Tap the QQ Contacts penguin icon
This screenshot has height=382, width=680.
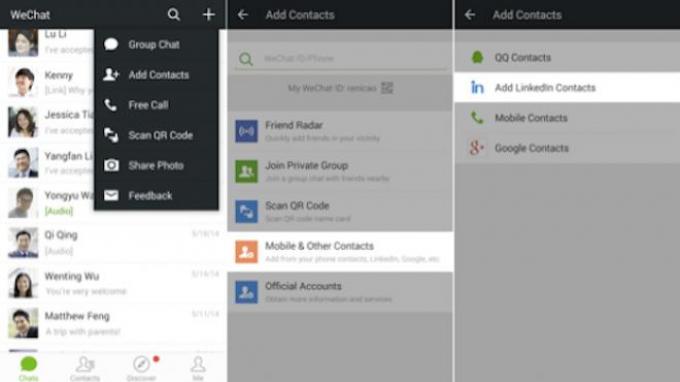[477, 57]
